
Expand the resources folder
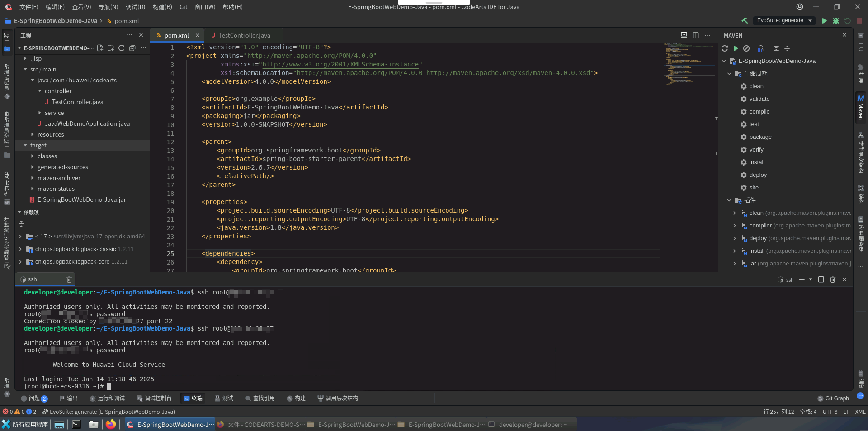coord(33,134)
